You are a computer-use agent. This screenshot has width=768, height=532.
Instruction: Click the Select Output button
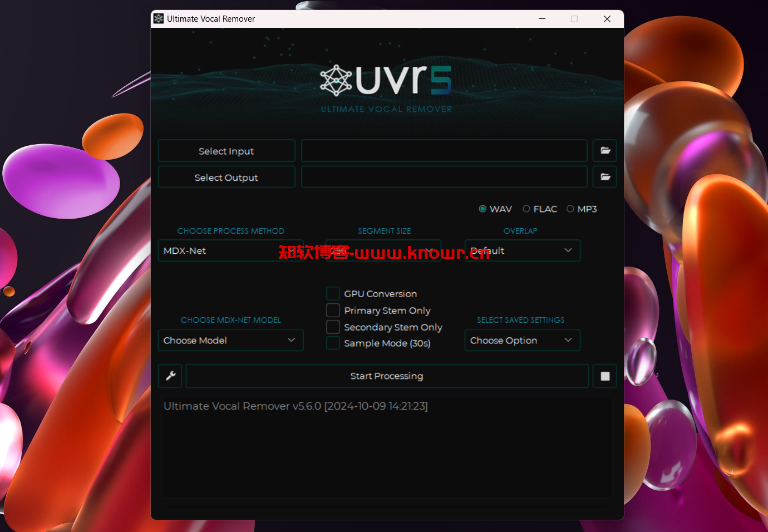(x=227, y=177)
